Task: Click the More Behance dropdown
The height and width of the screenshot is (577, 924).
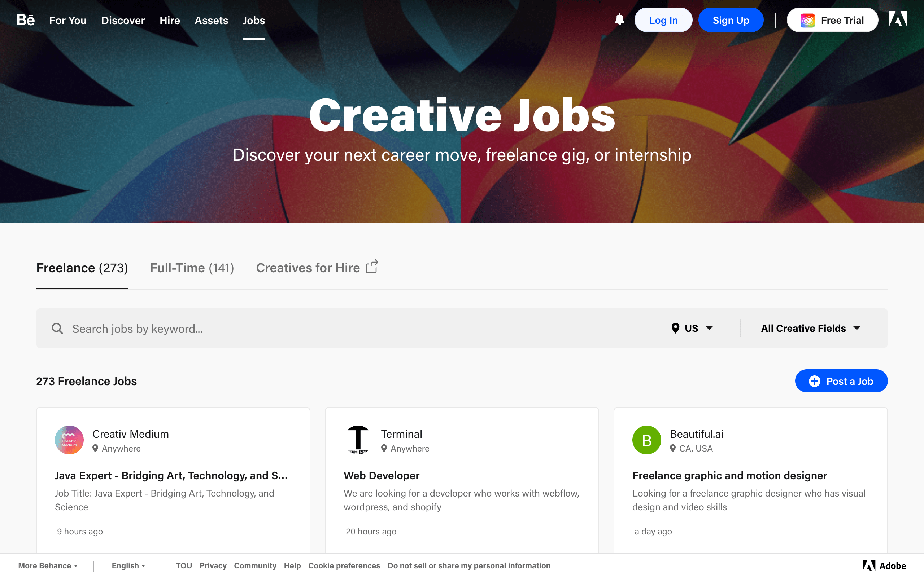Action: pyautogui.click(x=48, y=566)
